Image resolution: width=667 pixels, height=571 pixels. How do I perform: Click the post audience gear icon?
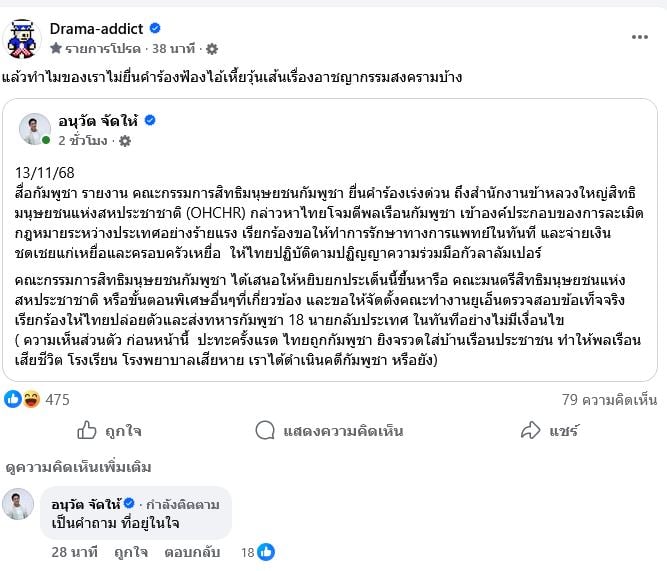(x=211, y=48)
